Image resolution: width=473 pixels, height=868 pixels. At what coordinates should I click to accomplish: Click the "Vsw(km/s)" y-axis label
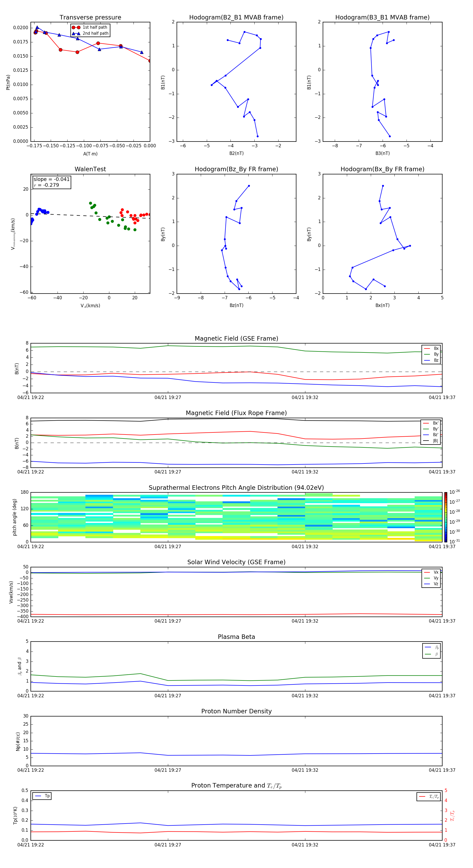coord(11,592)
